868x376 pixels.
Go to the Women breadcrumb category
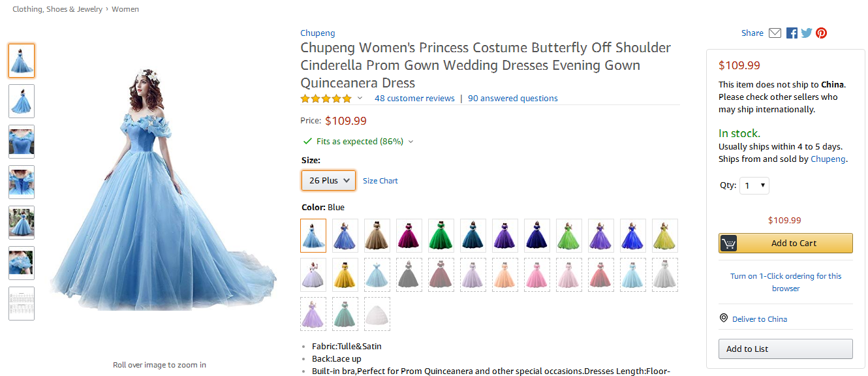pos(125,9)
